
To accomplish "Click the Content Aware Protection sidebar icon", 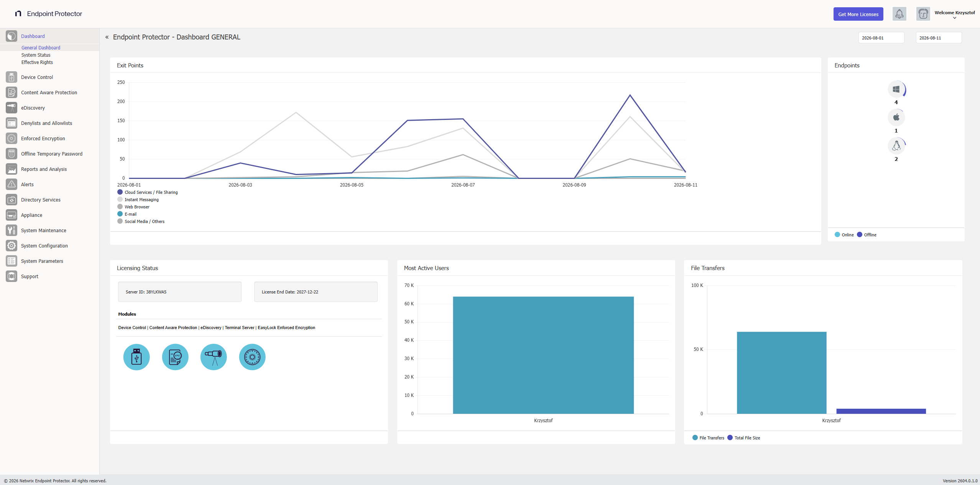I will pyautogui.click(x=12, y=92).
